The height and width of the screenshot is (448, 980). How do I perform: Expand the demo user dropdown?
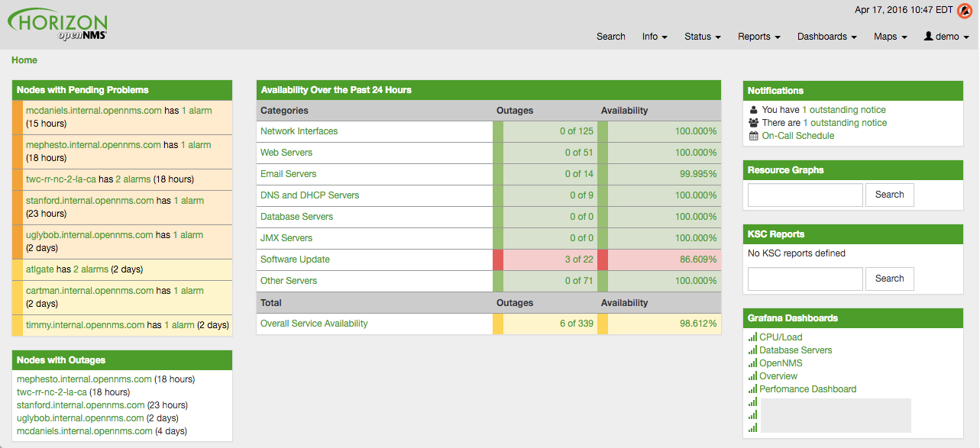946,37
